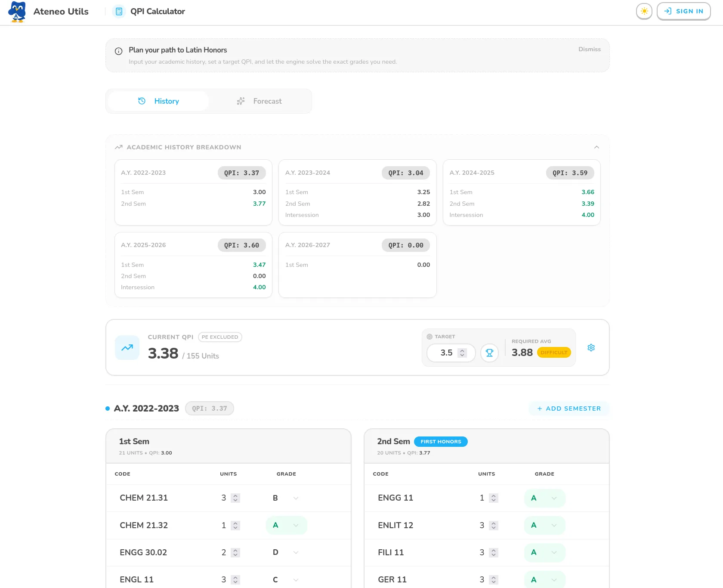Click the trending arrow icon near Current QPI
723x588 pixels.
(x=127, y=347)
